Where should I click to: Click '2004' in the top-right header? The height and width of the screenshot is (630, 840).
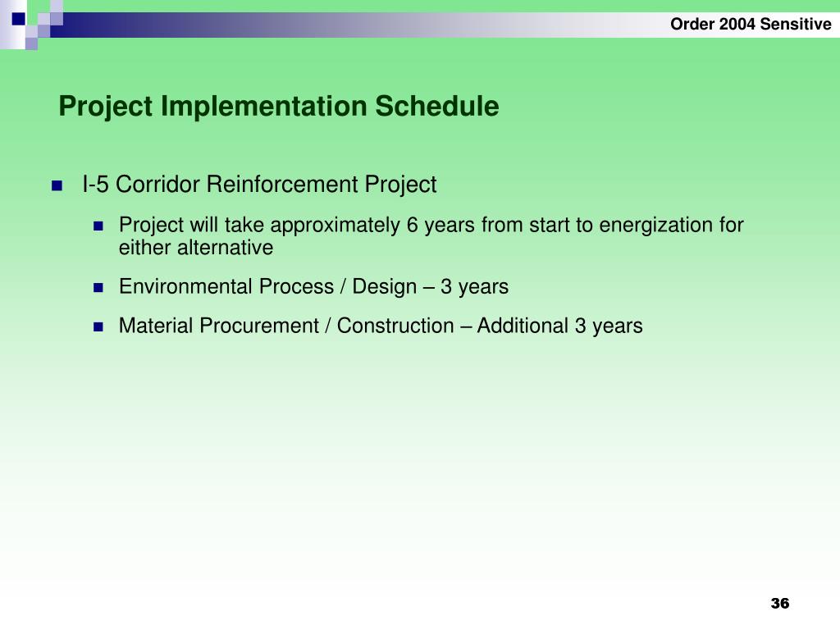coord(737,25)
